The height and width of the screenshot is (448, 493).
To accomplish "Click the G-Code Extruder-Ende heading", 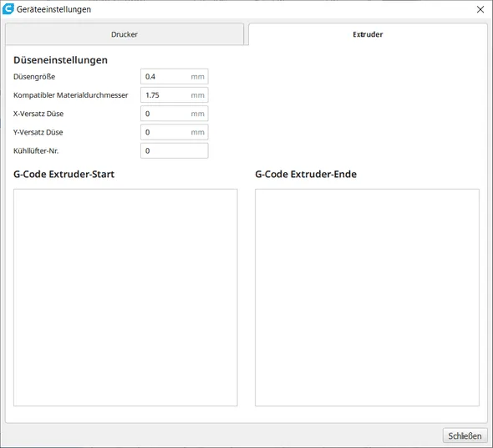I will pyautogui.click(x=306, y=174).
